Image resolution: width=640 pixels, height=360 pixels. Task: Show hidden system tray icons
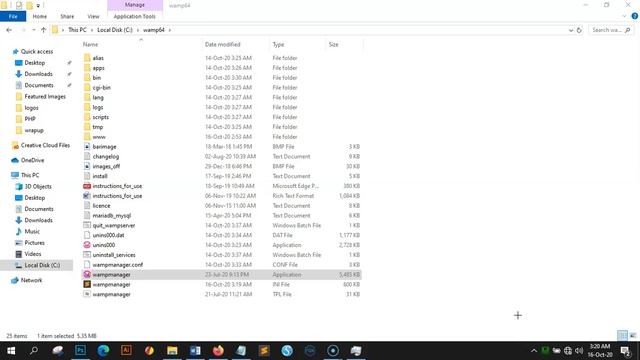click(534, 351)
